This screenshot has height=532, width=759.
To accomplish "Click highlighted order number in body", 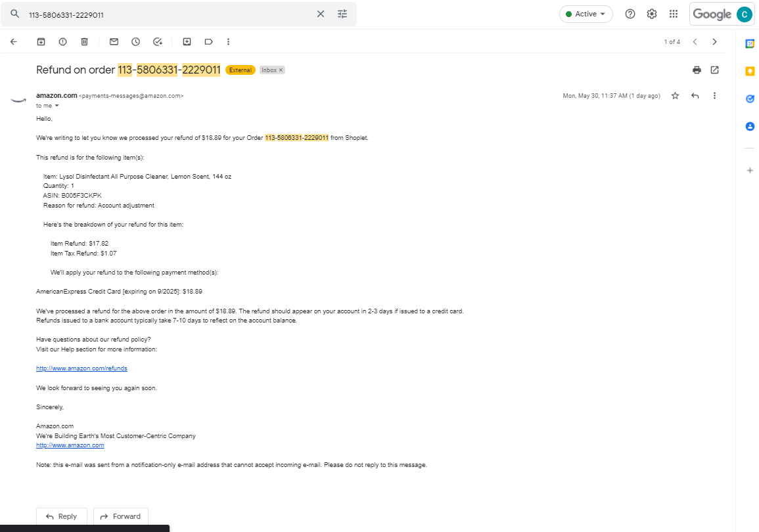I will (297, 138).
